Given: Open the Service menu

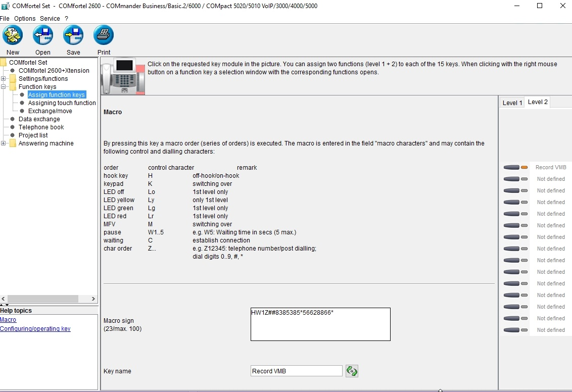Looking at the screenshot, I should click(50, 19).
